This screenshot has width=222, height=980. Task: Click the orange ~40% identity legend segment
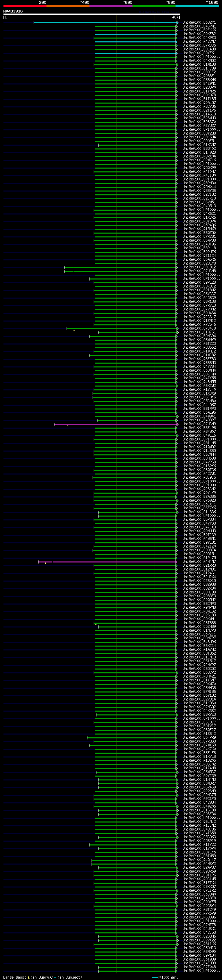click(68, 6)
